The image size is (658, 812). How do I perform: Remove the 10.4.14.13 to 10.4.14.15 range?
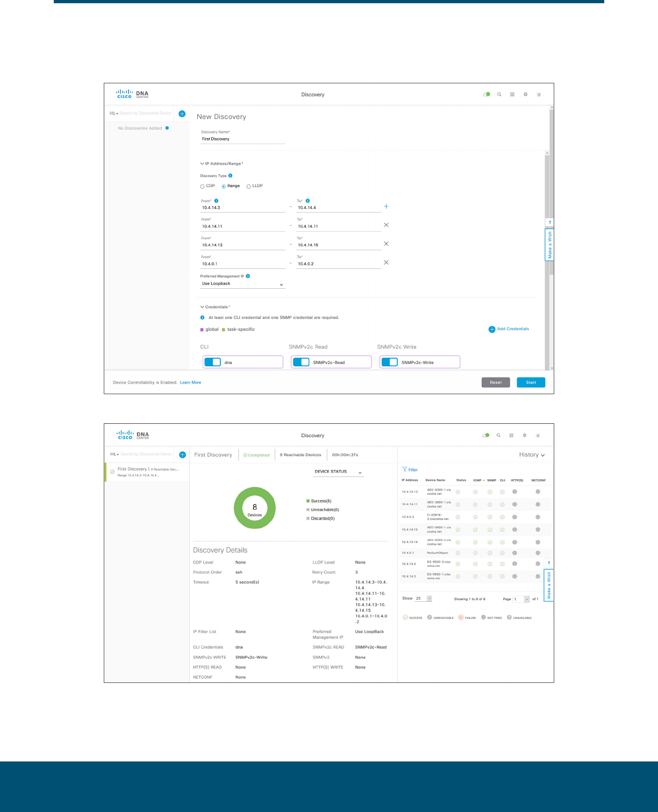pos(386,244)
